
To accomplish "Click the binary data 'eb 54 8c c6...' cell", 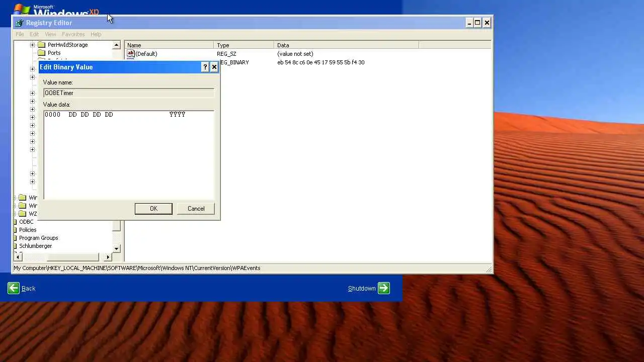I will [x=321, y=62].
